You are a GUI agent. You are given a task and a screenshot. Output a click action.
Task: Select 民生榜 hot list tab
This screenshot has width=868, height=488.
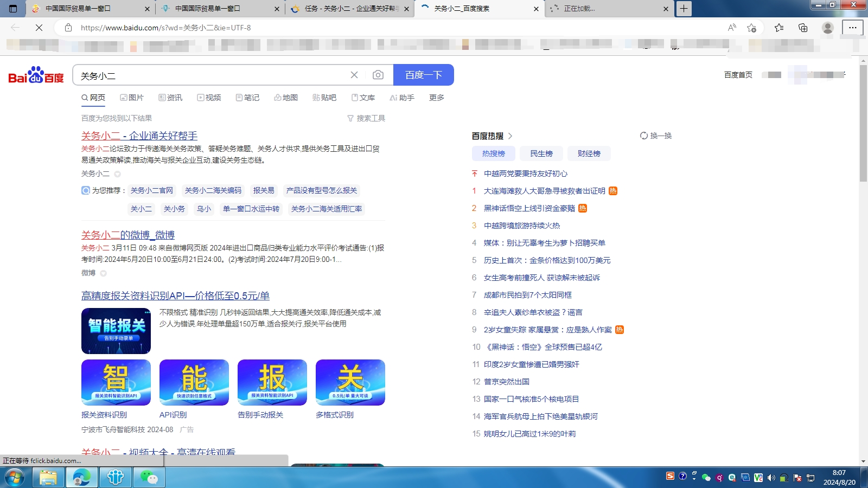click(x=541, y=153)
